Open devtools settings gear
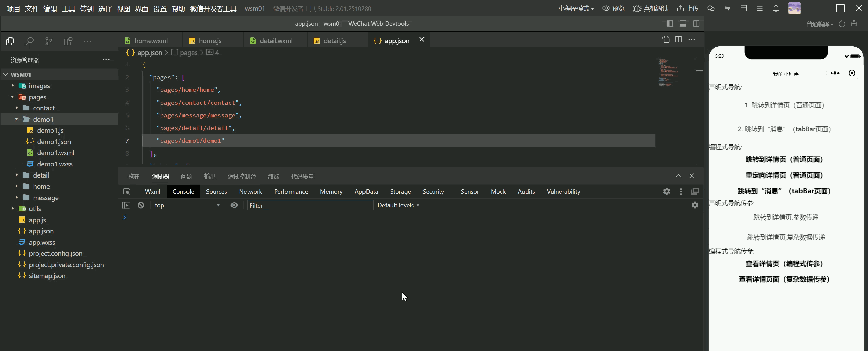This screenshot has height=351, width=868. tap(667, 191)
